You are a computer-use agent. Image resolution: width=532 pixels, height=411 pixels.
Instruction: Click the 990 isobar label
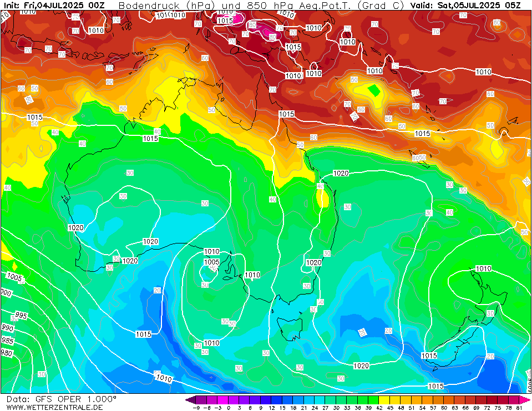[7, 328]
